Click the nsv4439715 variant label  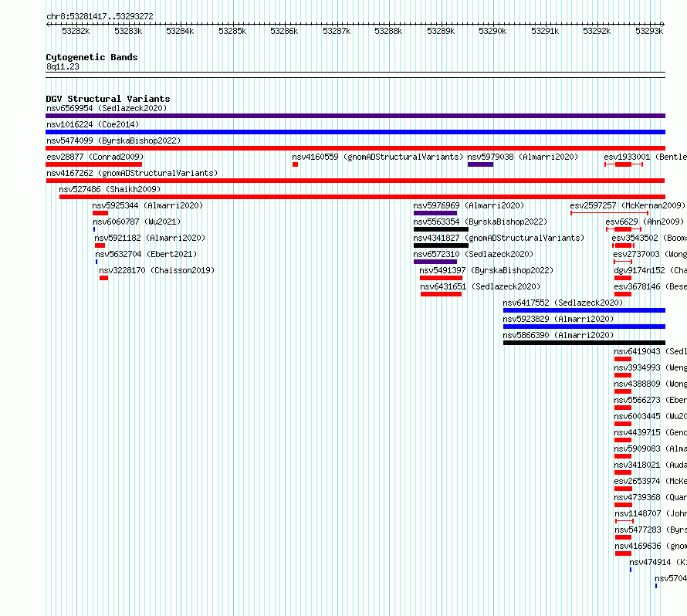[650, 432]
